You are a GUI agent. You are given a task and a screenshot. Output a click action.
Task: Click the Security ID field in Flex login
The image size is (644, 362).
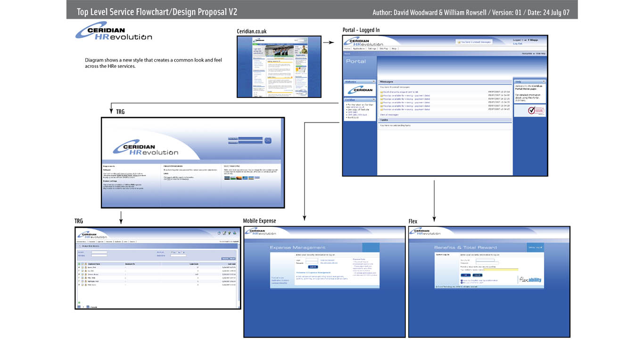[485, 260]
